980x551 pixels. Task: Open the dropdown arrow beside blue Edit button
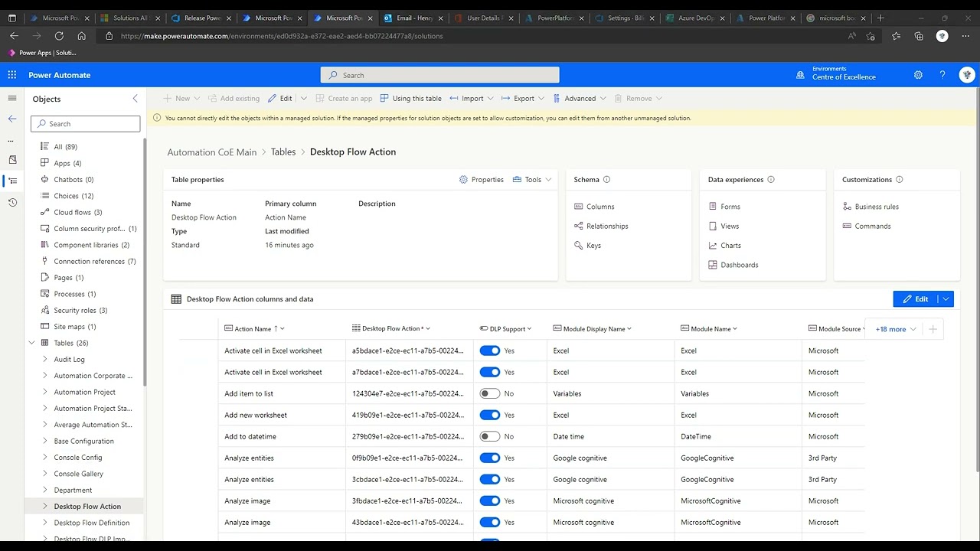click(x=946, y=299)
